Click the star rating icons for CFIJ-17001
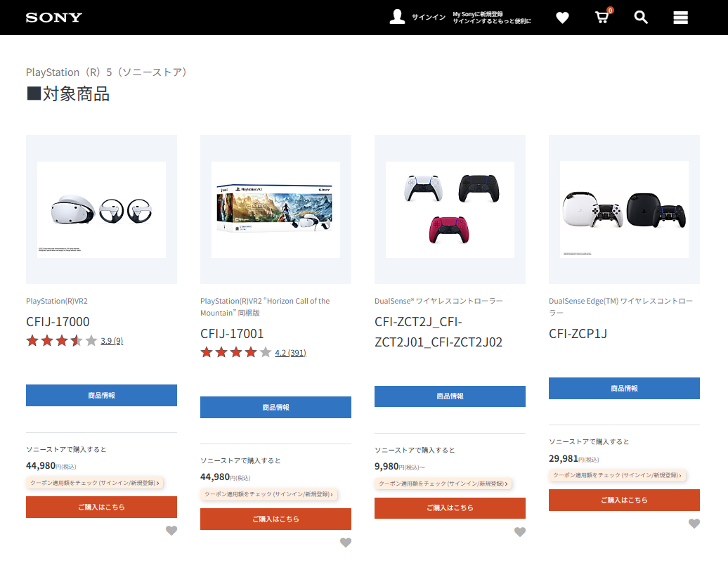 click(x=236, y=353)
